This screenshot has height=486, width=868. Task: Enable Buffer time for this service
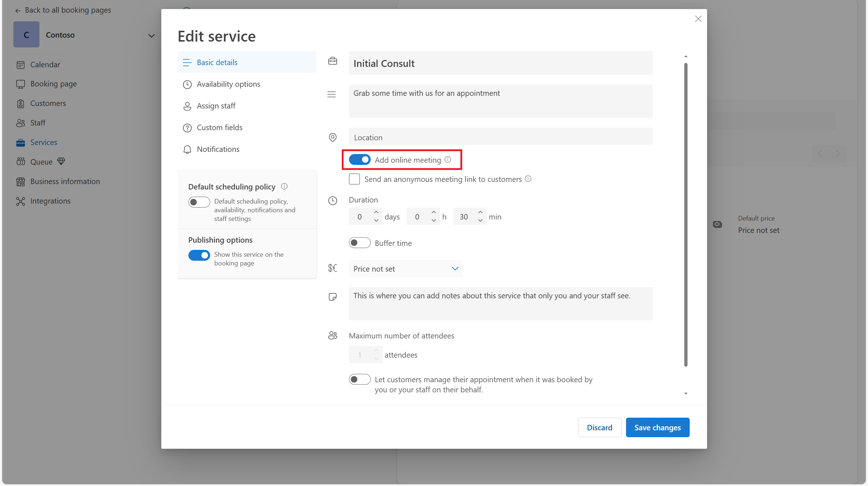359,243
